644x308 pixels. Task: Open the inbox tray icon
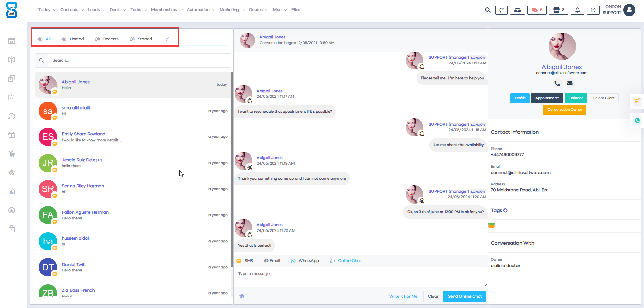[x=517, y=10]
